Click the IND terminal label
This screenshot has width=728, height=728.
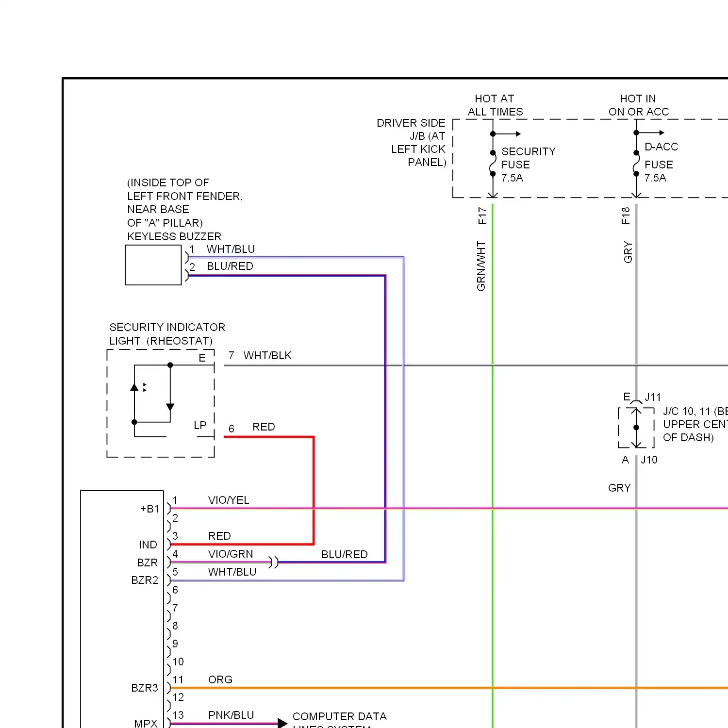click(148, 545)
